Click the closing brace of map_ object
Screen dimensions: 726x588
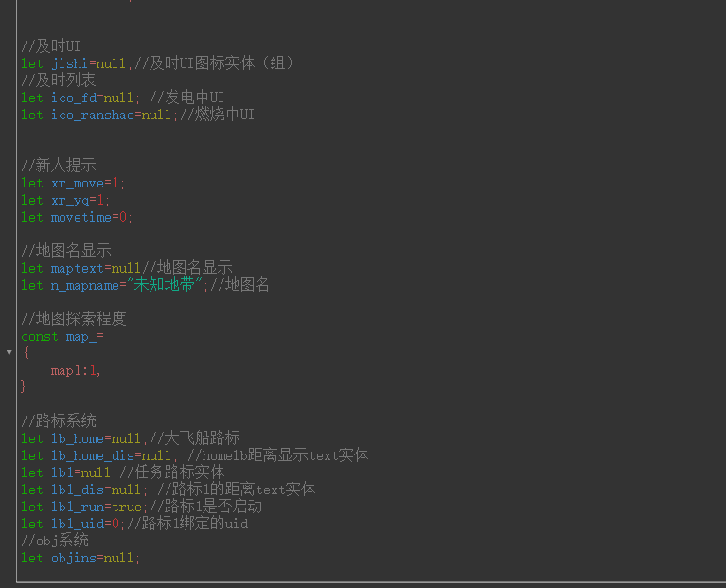[x=23, y=386]
